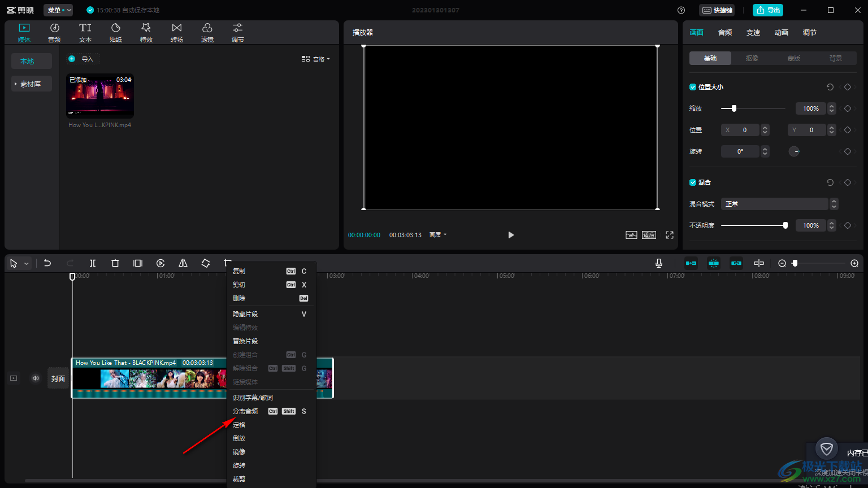
Task: Toggle auto snapping button
Action: [x=714, y=263]
